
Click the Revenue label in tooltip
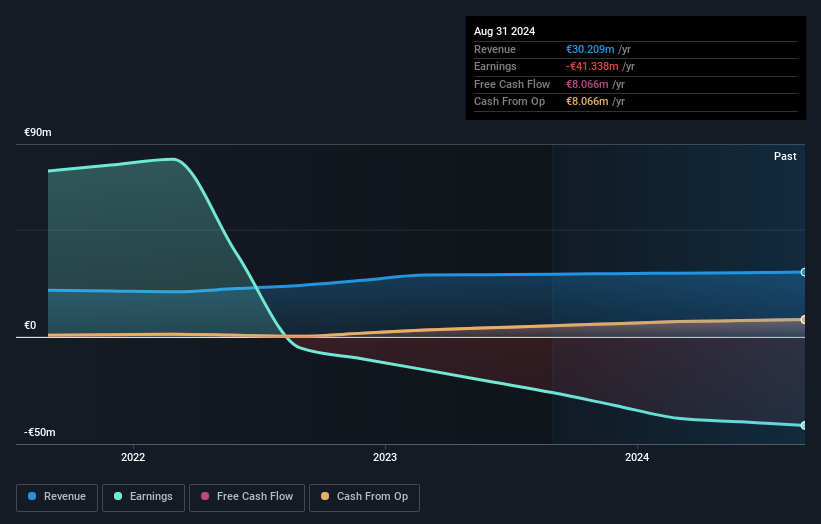(x=495, y=49)
